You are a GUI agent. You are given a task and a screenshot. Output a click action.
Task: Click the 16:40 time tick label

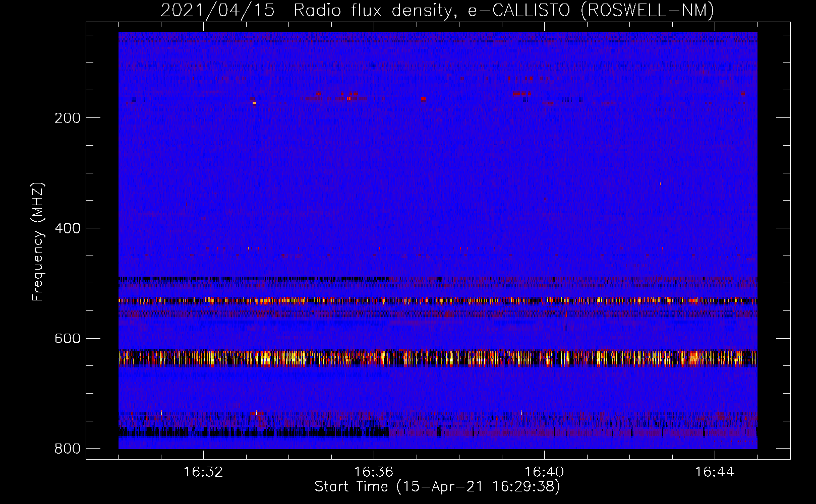544,472
